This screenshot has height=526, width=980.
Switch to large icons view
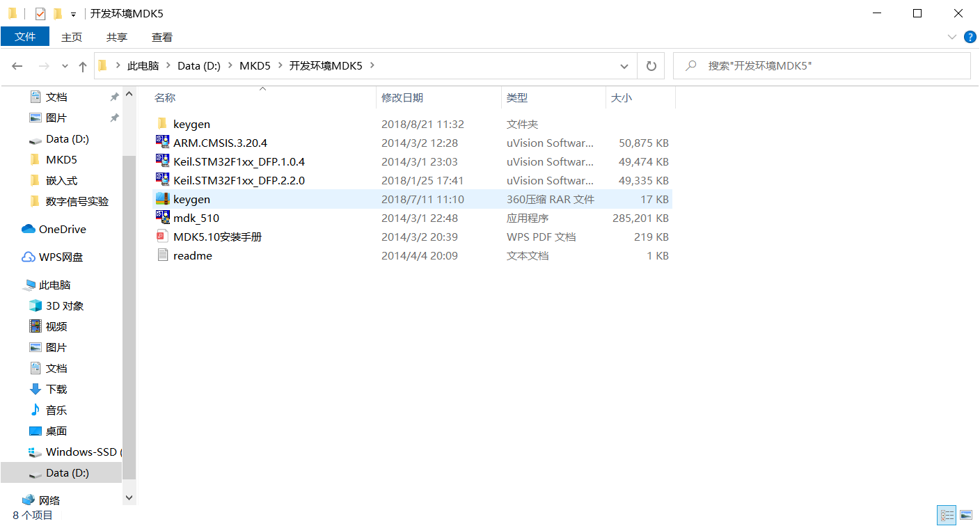coord(965,514)
